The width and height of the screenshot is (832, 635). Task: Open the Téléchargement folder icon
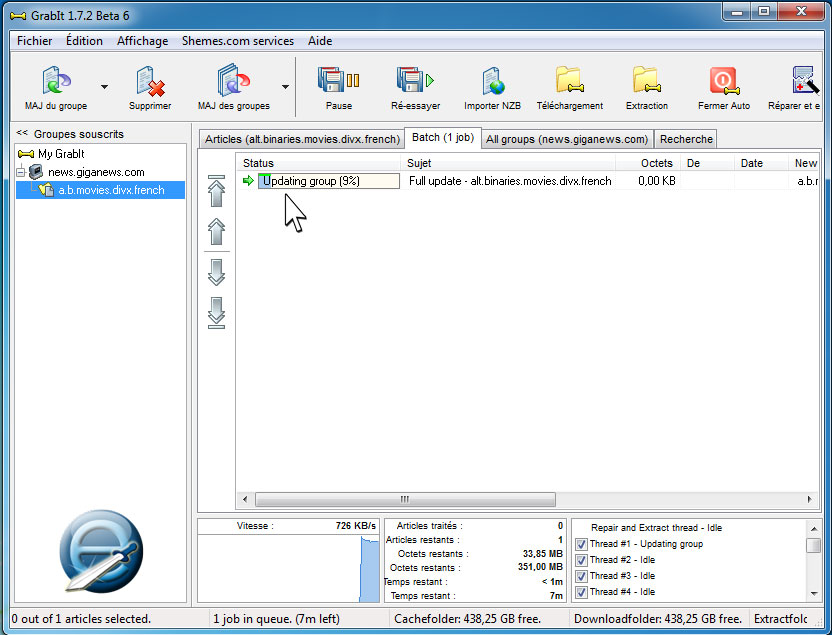(569, 80)
